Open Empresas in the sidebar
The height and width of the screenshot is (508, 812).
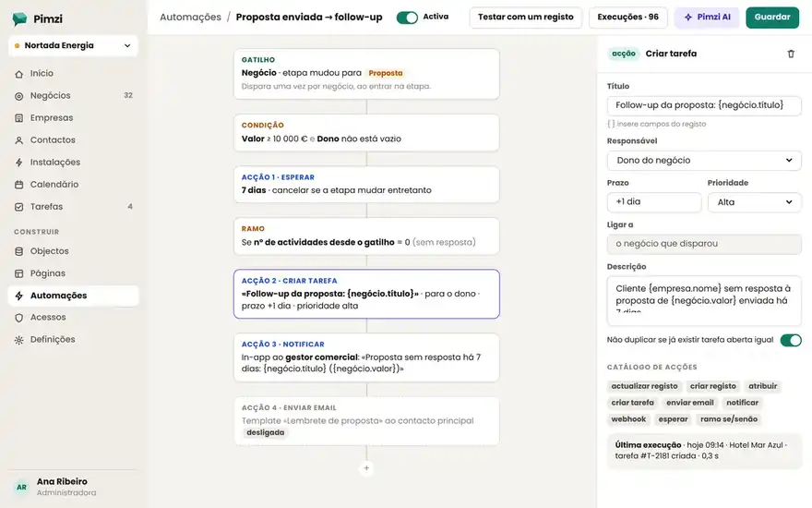coord(73,117)
